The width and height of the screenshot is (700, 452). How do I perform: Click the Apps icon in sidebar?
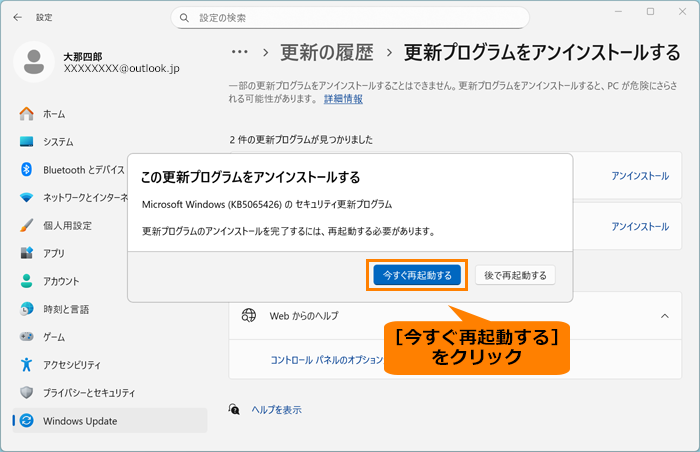point(26,253)
